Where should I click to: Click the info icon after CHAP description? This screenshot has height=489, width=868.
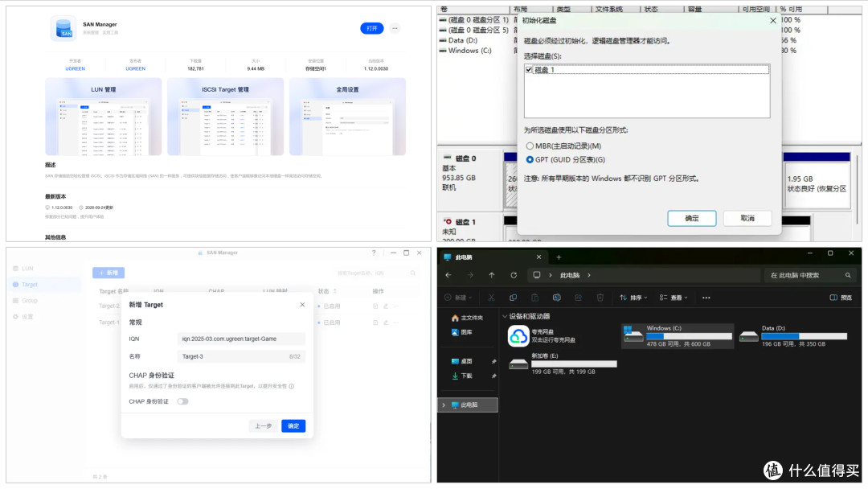pos(291,387)
